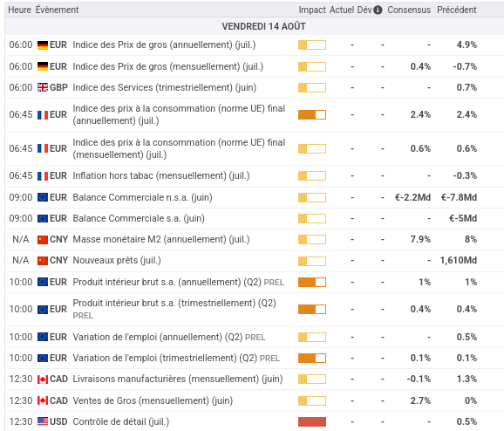Click French flag on Inflation hors tabac row
The width and height of the screenshot is (504, 431).
click(x=43, y=176)
